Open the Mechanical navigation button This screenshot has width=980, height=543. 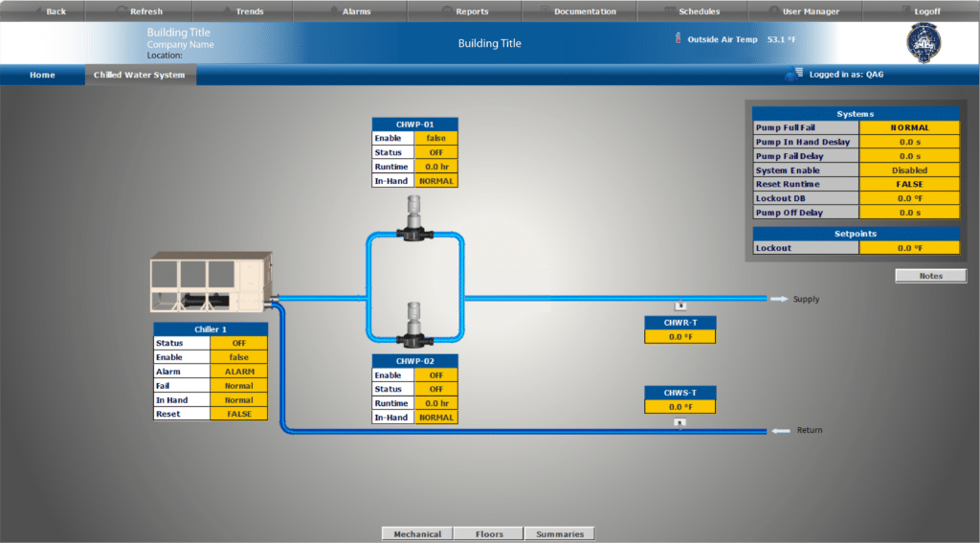pyautogui.click(x=417, y=533)
